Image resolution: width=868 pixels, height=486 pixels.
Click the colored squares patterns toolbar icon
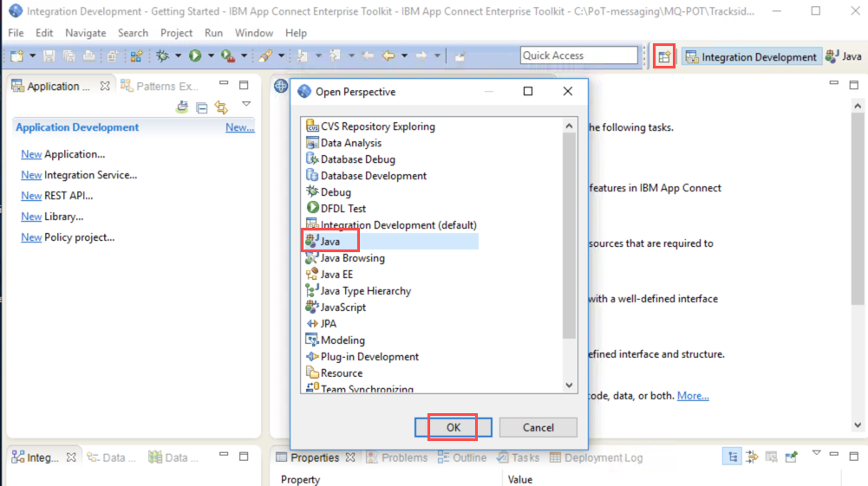tap(136, 55)
